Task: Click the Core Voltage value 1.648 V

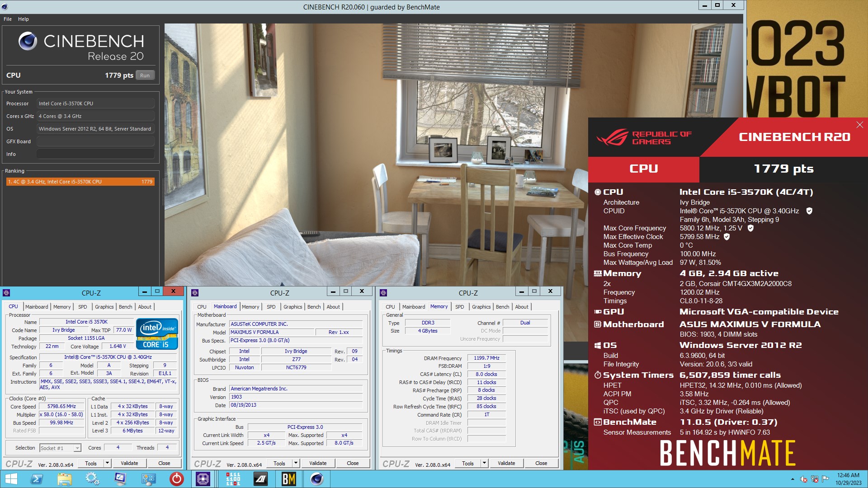Action: click(118, 347)
